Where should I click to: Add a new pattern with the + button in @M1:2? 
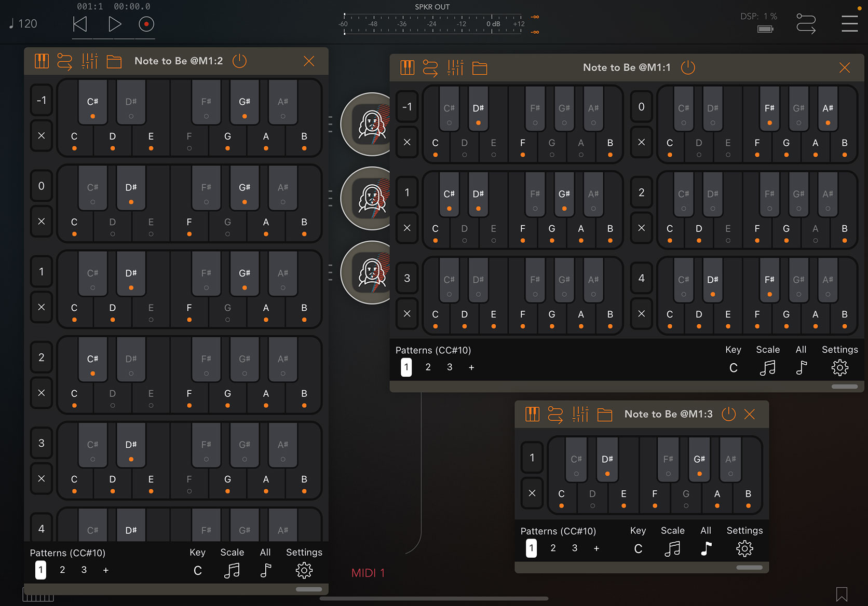106,570
